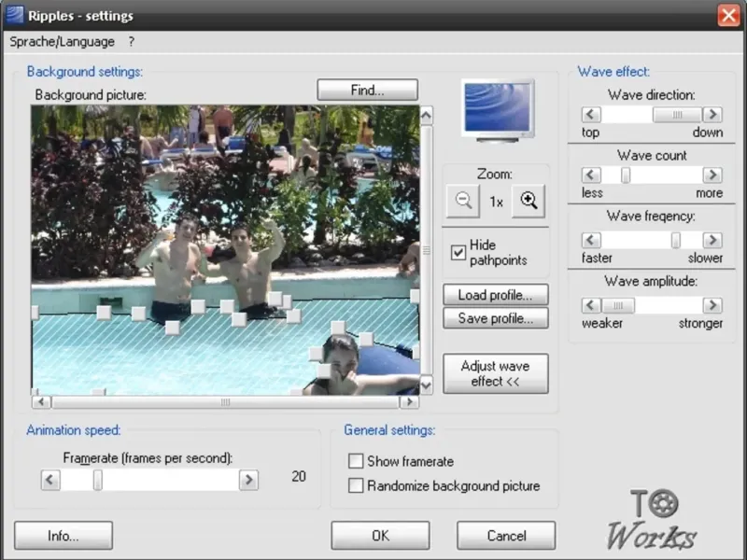Click the picture's horizontal scrollbar left arrow
The height and width of the screenshot is (560, 747).
tap(41, 402)
